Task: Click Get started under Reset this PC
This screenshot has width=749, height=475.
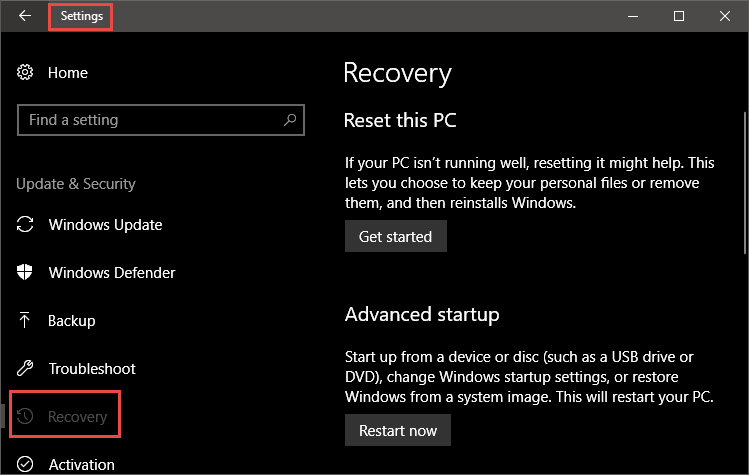Action: pos(396,236)
